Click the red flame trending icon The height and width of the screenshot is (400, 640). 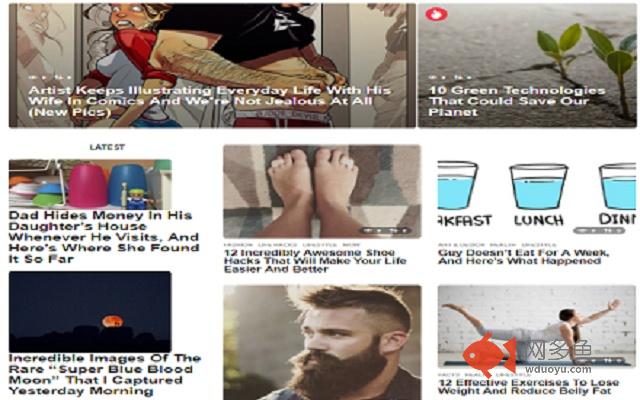point(436,14)
